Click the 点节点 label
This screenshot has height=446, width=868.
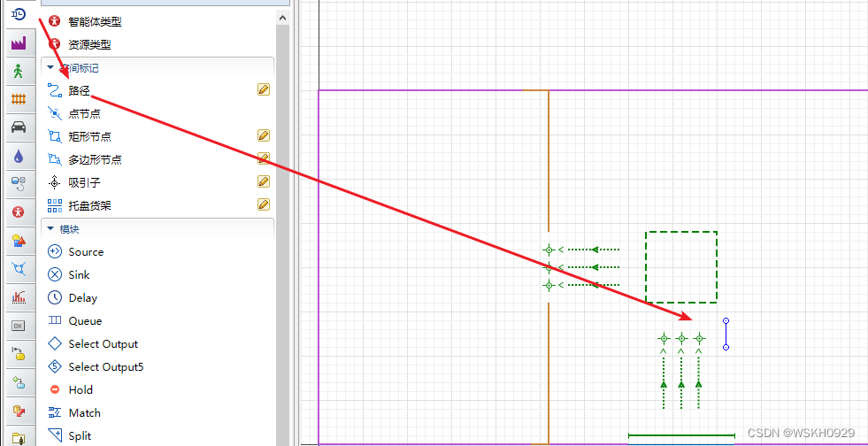[x=85, y=114]
